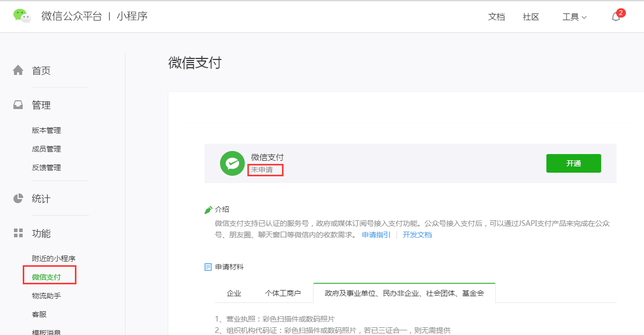
Task: Click the 申请材料 section heading
Action: coord(229,267)
